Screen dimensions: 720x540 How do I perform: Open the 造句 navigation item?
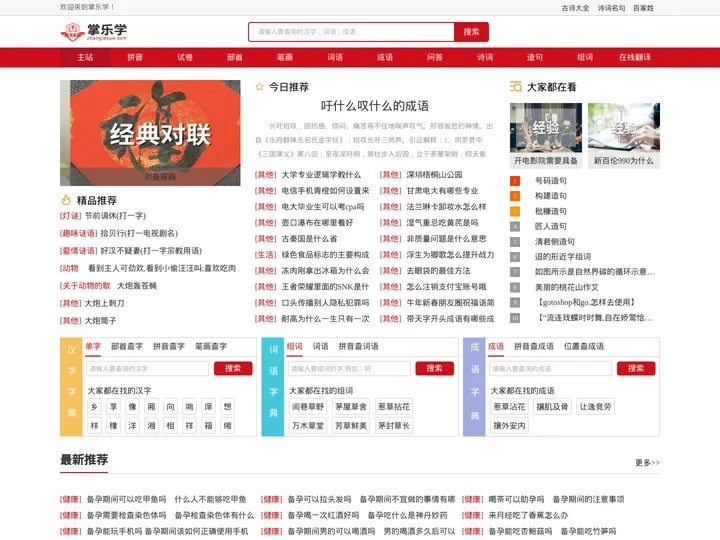(x=534, y=57)
